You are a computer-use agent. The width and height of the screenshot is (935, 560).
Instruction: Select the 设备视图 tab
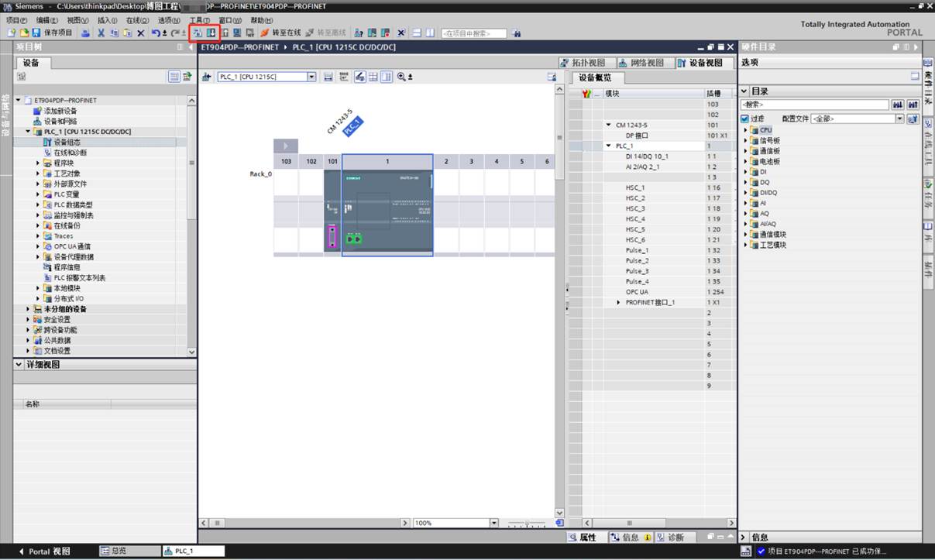coord(703,63)
